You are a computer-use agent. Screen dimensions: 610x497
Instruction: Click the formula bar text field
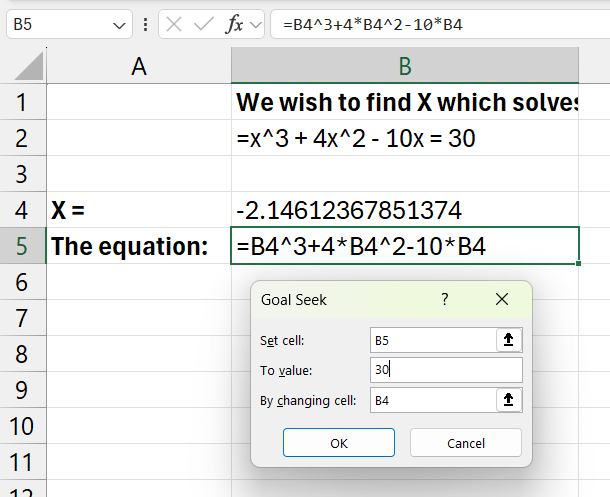(440, 25)
